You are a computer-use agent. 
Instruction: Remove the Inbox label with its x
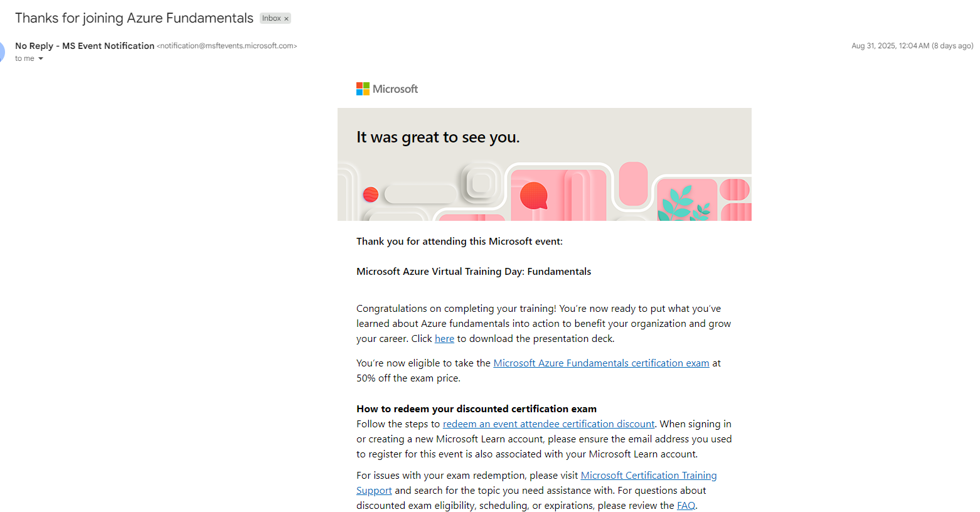click(x=287, y=19)
